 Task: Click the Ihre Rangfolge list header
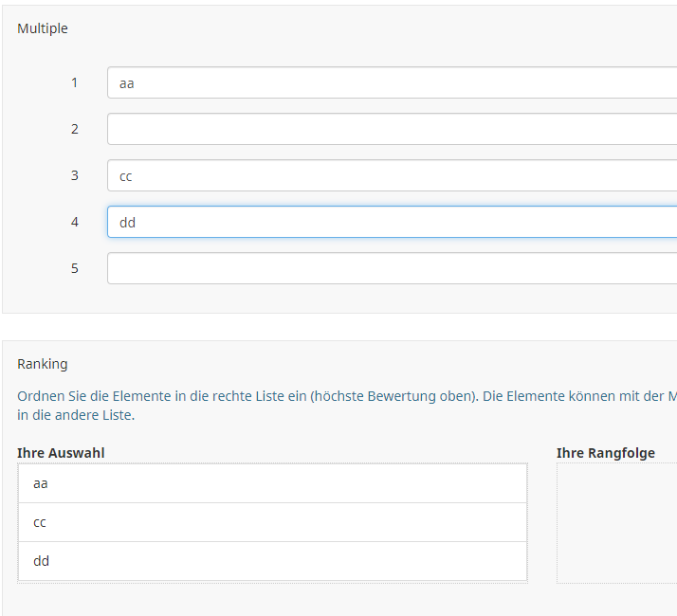pos(606,453)
